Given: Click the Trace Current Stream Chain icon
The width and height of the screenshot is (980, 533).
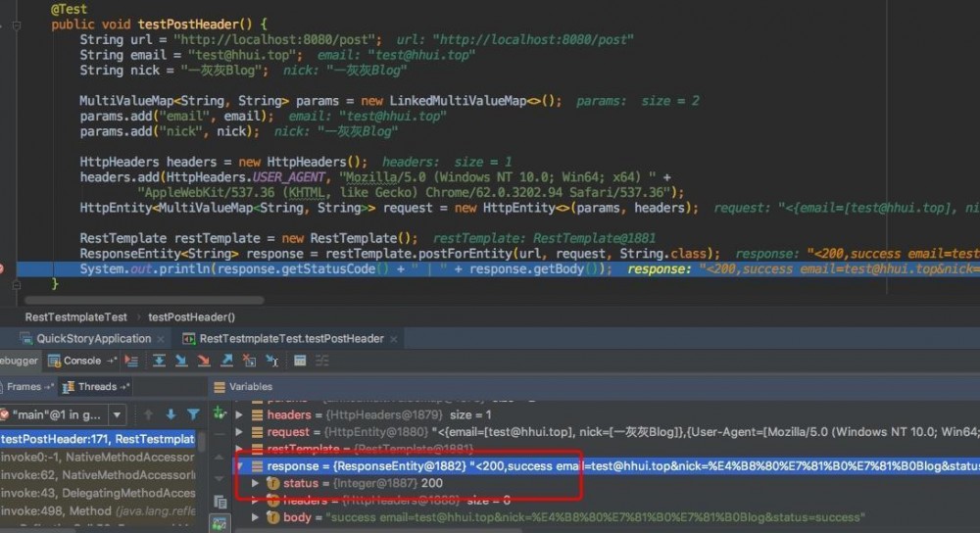Looking at the screenshot, I should 321,361.
